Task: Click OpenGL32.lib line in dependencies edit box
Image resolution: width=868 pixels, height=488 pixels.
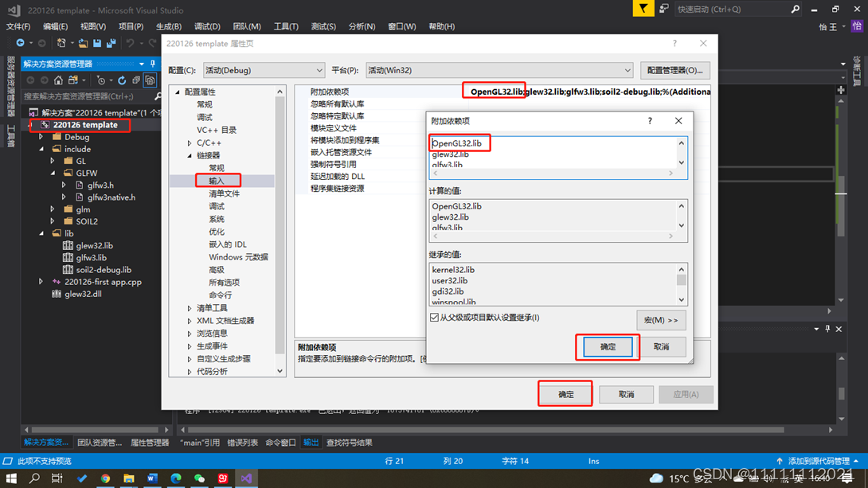Action: (457, 143)
